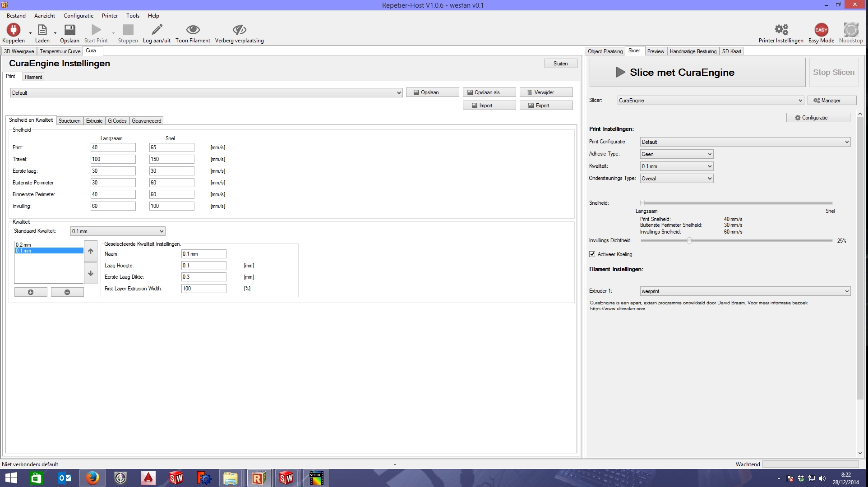Open the Bestand menu

pyautogui.click(x=16, y=15)
